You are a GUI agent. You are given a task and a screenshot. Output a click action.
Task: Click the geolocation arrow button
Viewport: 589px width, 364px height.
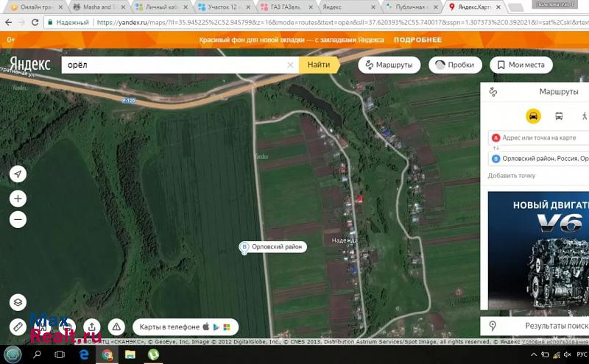click(18, 174)
